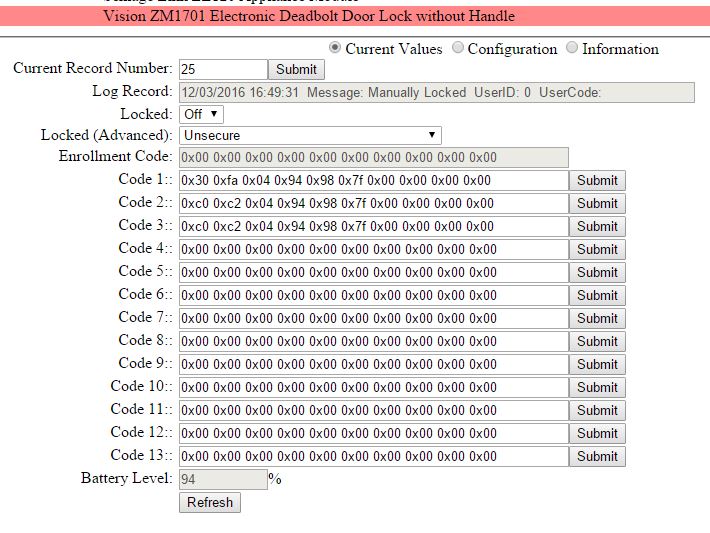Viewport: 710px width, 533px height.
Task: Select the Information radio button
Action: (x=572, y=48)
